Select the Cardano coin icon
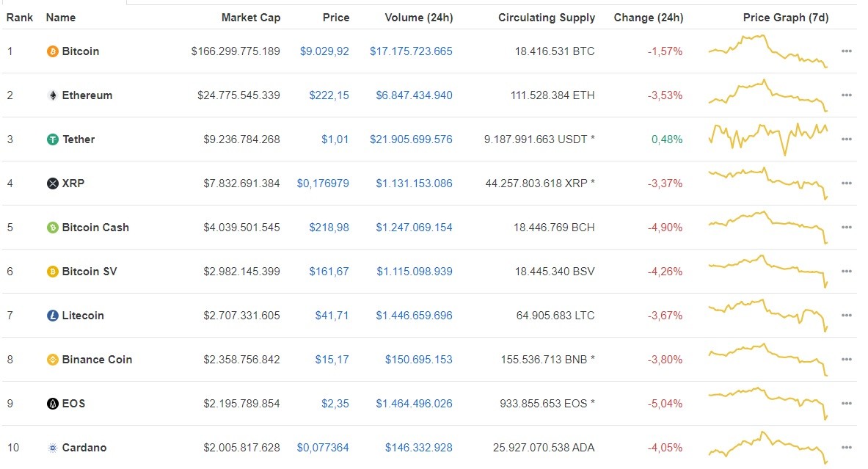 pos(51,448)
